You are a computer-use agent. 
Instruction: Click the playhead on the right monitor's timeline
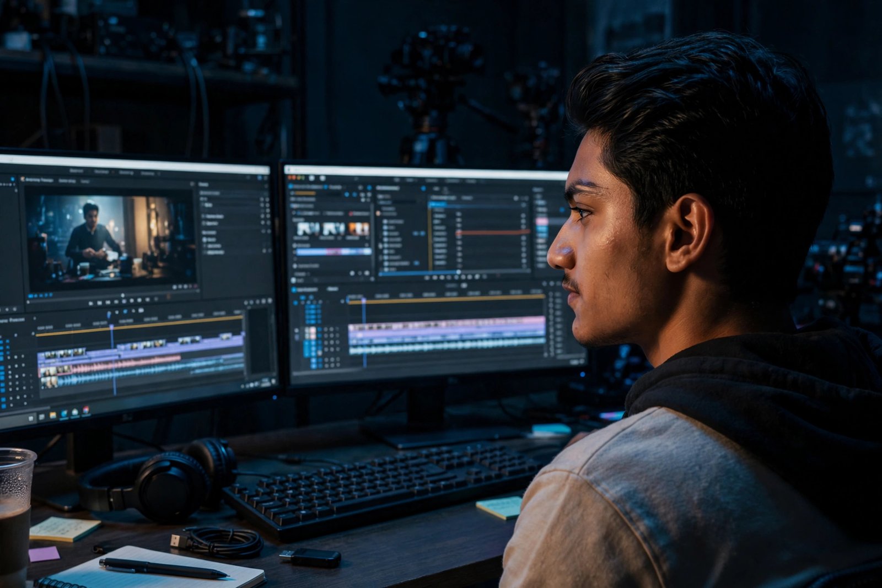[x=364, y=333]
